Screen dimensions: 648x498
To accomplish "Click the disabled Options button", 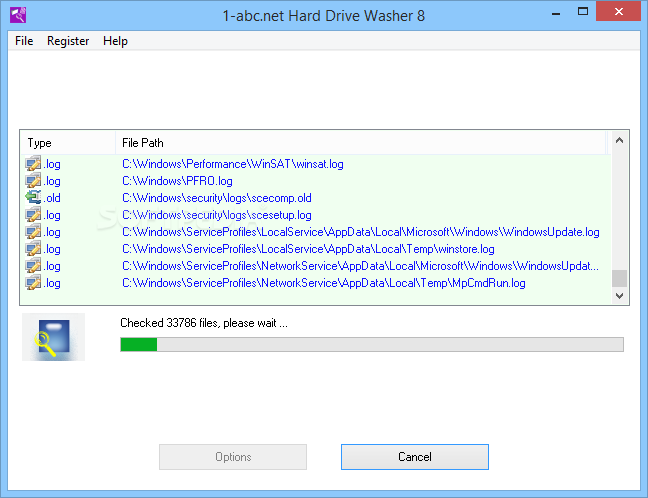I will (233, 457).
